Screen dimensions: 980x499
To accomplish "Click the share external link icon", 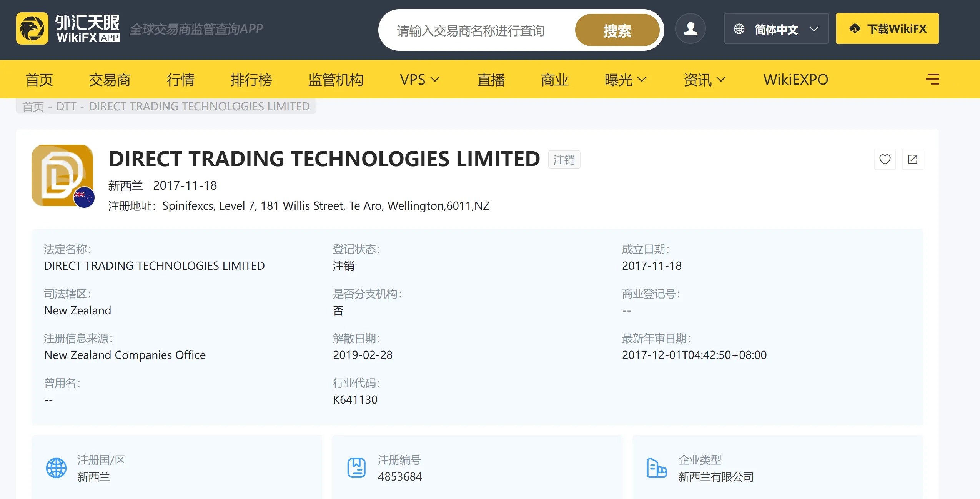I will (x=913, y=159).
